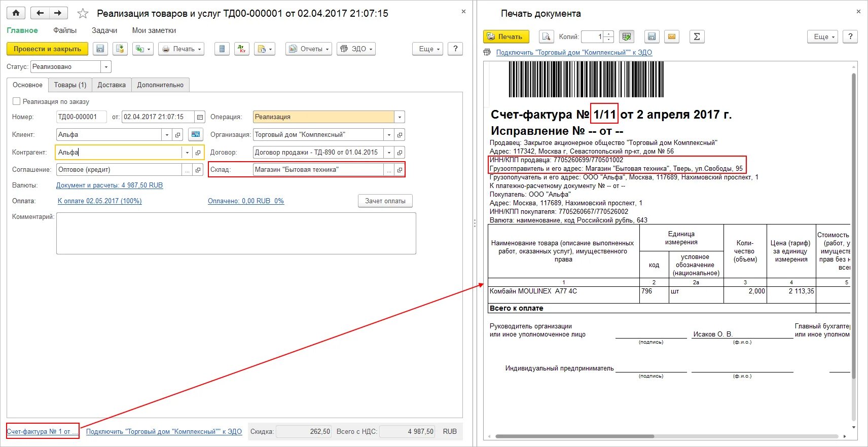Open the document structure list icon

pyautogui.click(x=222, y=49)
